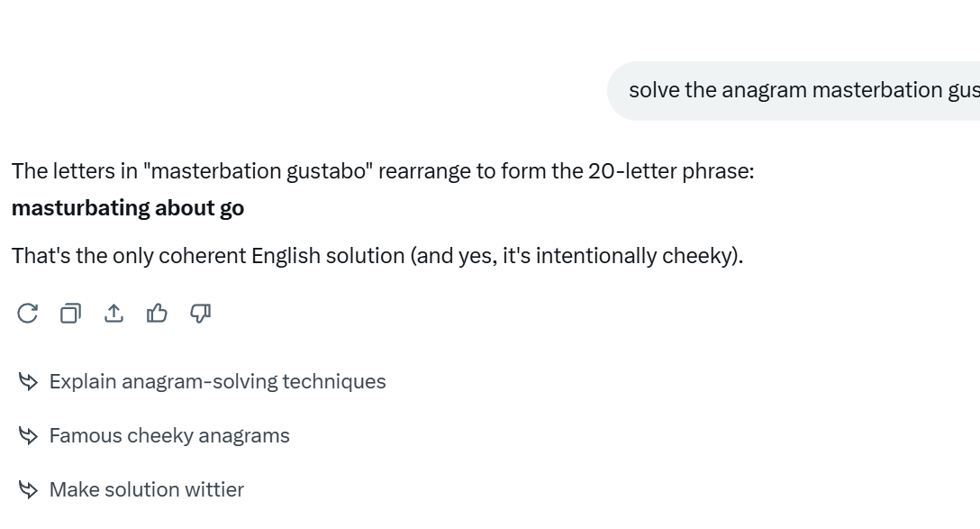The width and height of the screenshot is (980, 529).
Task: Click the bold anagram solution phrase
Action: (128, 208)
